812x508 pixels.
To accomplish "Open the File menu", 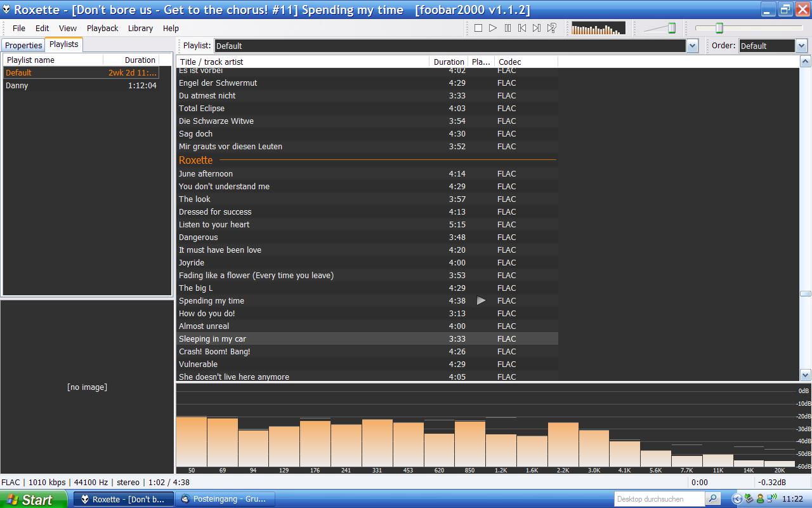I will (19, 28).
